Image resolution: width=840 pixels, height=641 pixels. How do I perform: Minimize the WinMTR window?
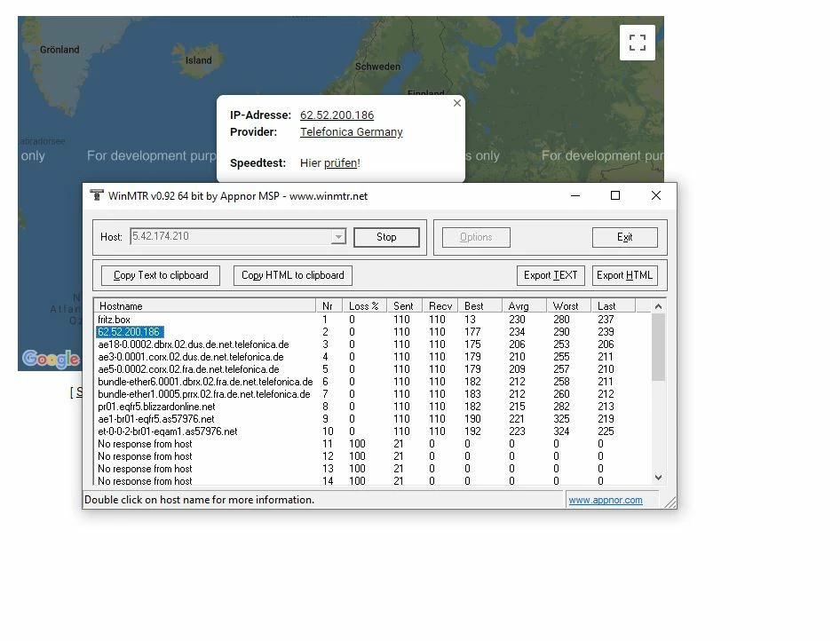pyautogui.click(x=575, y=195)
